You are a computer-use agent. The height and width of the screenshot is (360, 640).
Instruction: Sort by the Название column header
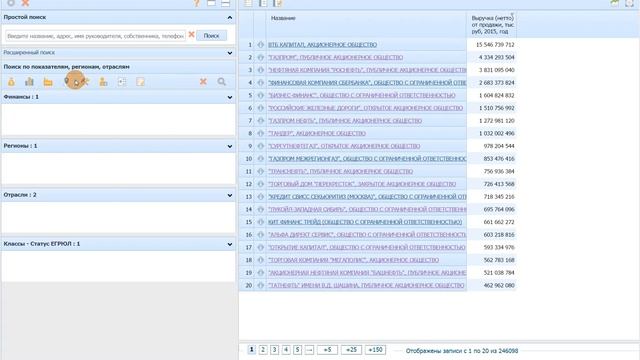point(283,18)
